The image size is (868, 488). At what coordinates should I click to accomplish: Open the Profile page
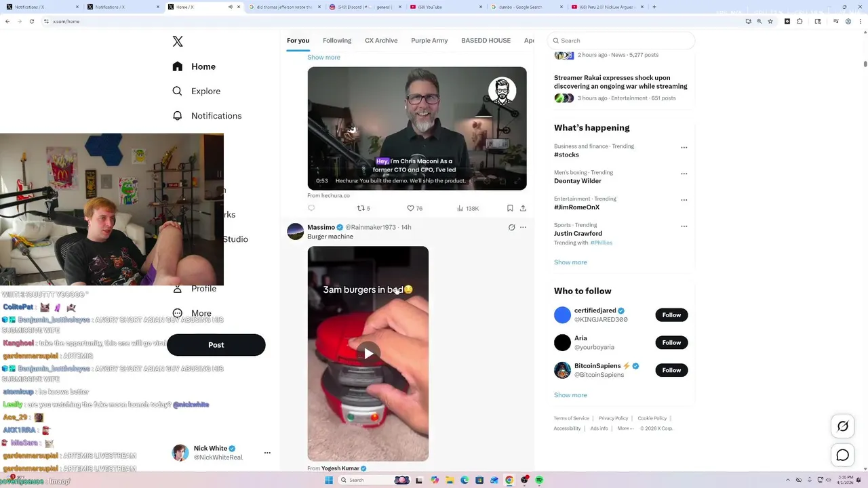coord(195,289)
